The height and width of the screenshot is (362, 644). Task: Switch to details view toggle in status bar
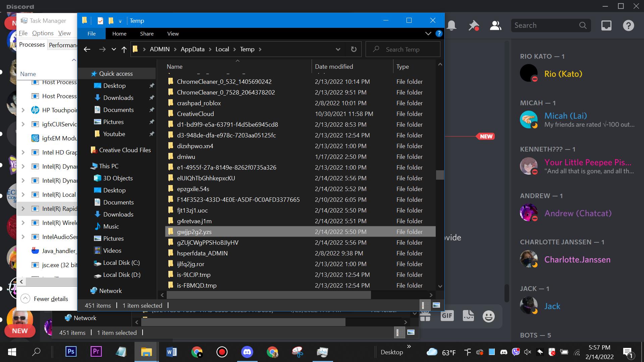click(423, 305)
